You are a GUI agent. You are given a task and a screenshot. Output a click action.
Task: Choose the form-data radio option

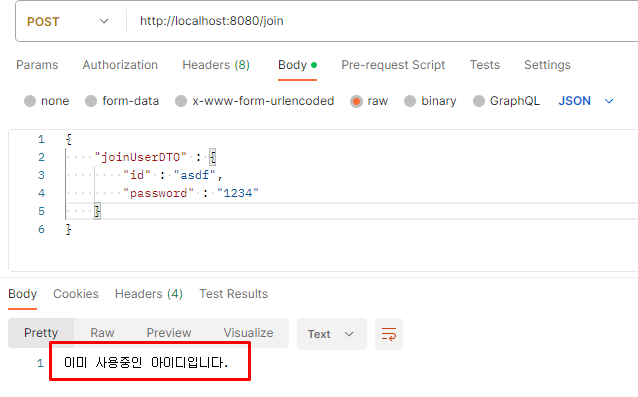click(91, 101)
